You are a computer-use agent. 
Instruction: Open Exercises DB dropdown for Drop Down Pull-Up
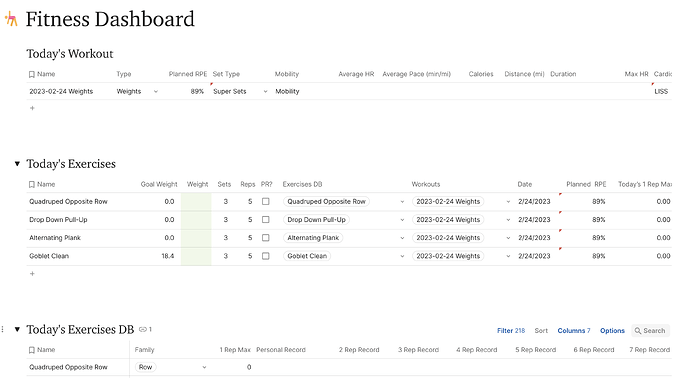[402, 220]
